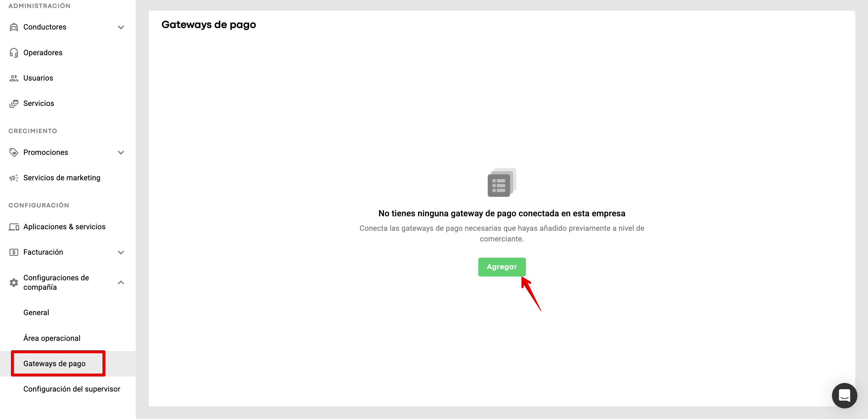
Task: Click the empty-state list illustration
Action: click(x=501, y=183)
